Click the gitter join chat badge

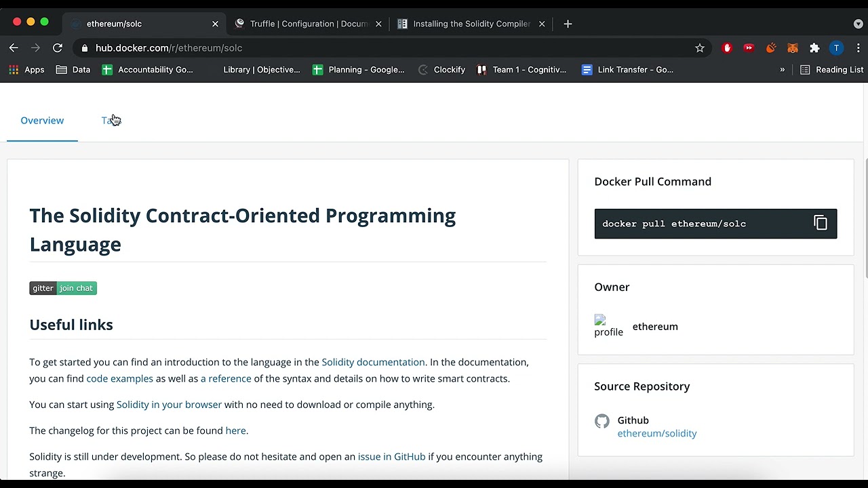[63, 288]
